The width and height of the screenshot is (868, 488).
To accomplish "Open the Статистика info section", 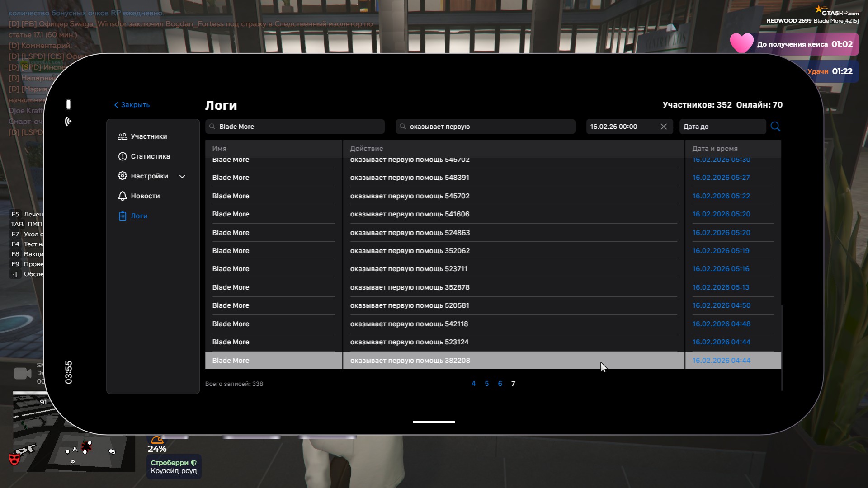I will tap(150, 156).
